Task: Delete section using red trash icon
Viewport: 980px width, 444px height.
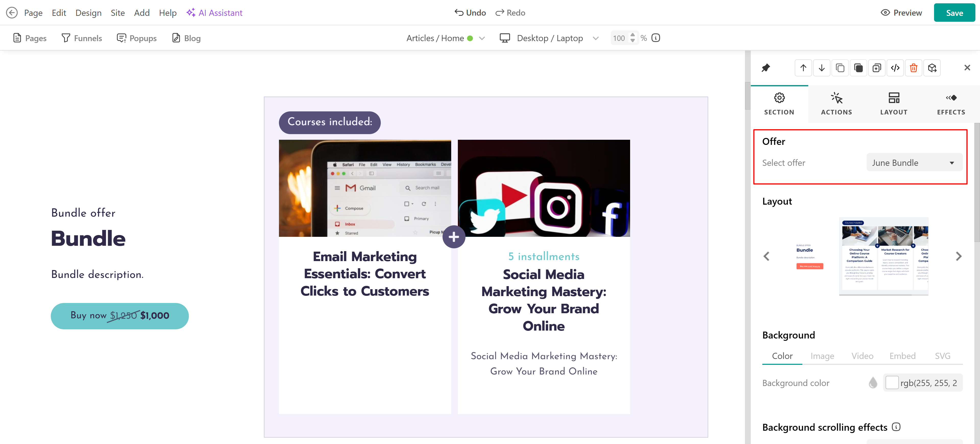Action: click(x=913, y=68)
